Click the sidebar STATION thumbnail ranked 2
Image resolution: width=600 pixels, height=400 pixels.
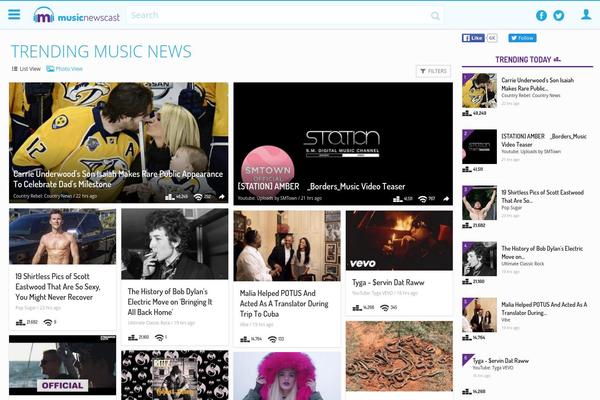coord(479,147)
